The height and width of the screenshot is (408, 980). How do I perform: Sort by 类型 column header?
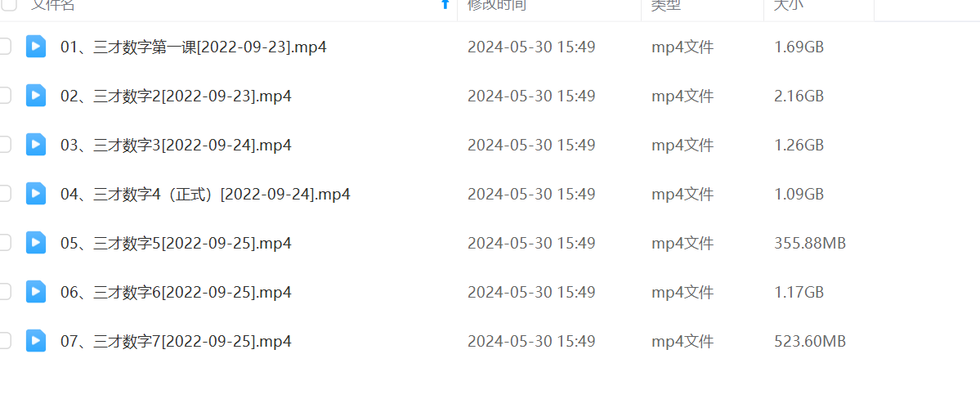(x=665, y=5)
